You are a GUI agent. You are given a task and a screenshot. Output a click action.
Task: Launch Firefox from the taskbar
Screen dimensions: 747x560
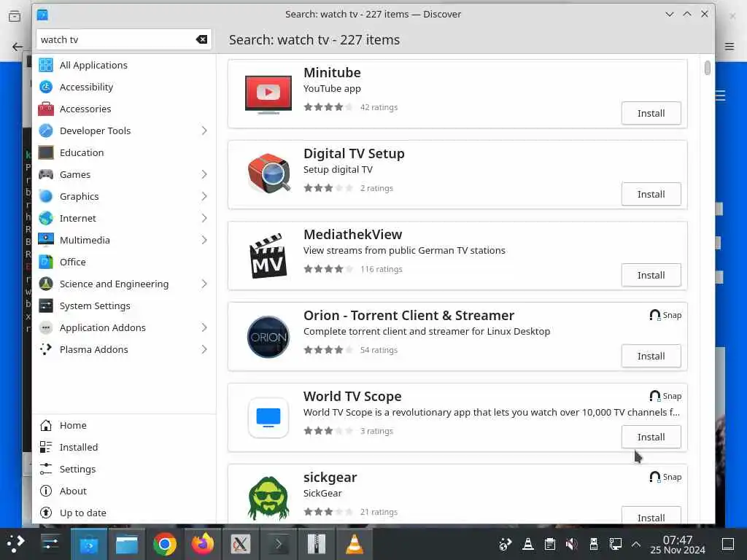coord(203,544)
